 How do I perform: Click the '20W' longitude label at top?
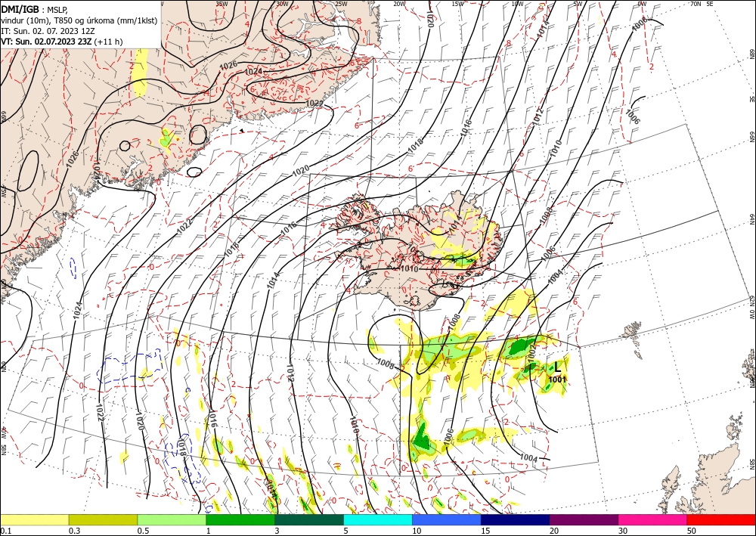tap(398, 4)
